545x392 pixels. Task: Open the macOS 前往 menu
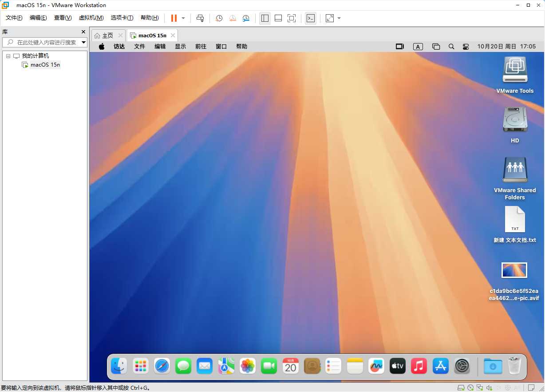point(201,47)
